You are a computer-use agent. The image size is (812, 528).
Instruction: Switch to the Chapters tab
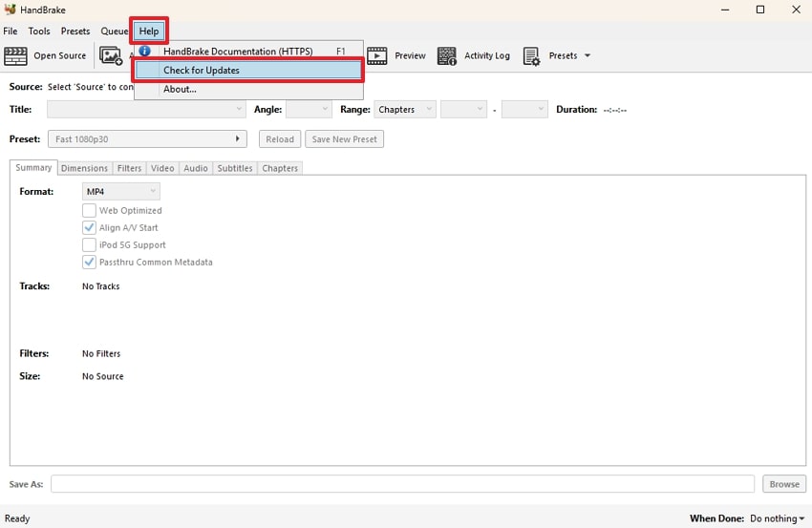280,168
